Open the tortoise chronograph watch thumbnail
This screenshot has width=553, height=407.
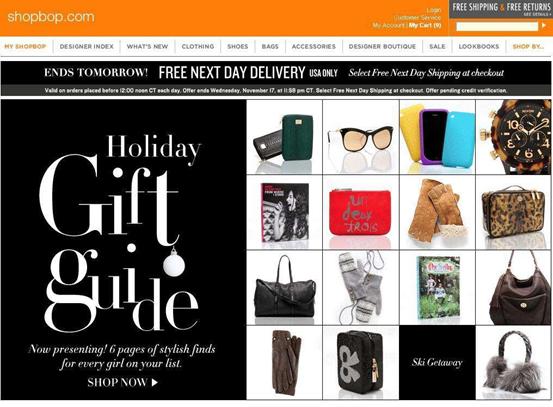point(514,137)
